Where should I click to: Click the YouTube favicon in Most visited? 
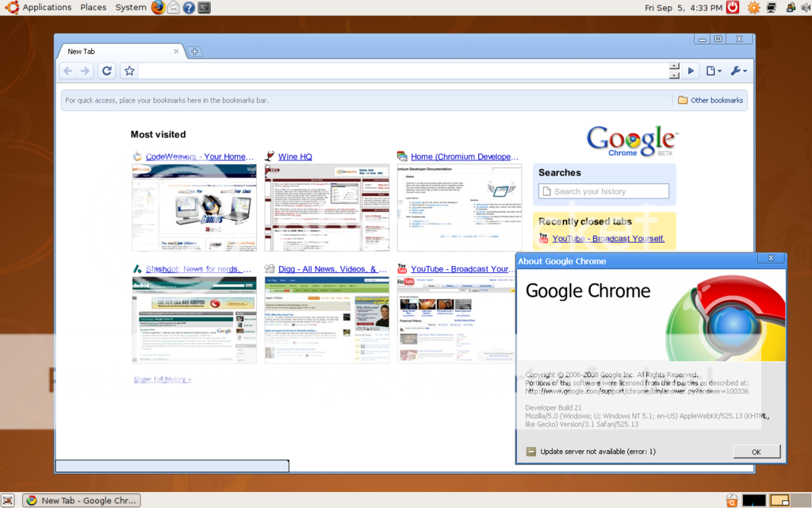tap(402, 268)
